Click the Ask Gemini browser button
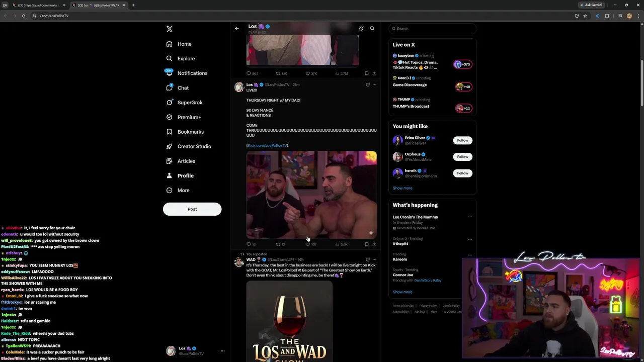The width and height of the screenshot is (644, 362). point(591,5)
